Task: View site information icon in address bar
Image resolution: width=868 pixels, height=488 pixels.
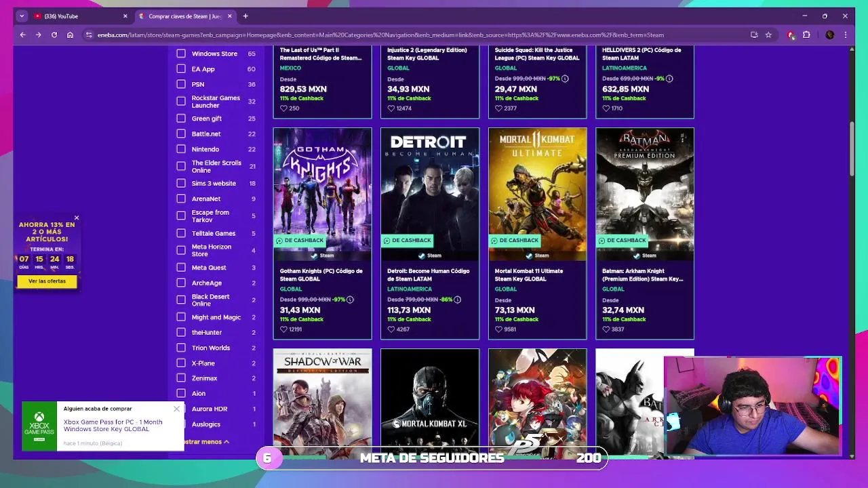Action: (88, 35)
